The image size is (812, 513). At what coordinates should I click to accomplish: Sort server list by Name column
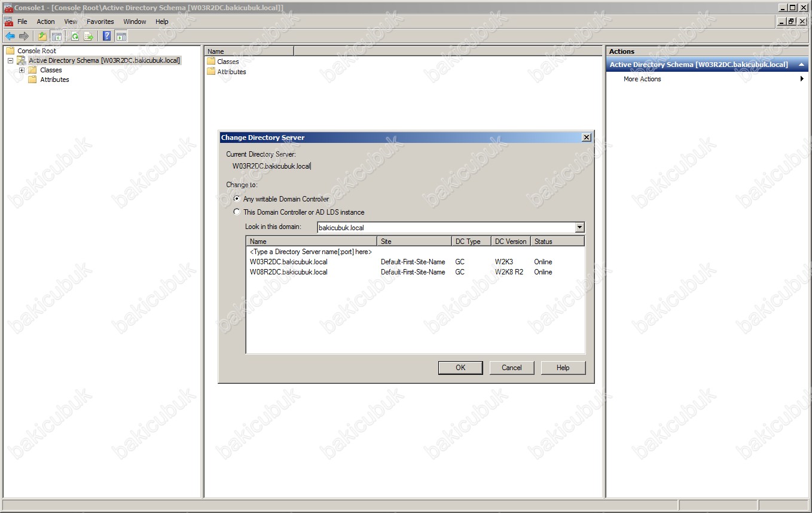pos(312,242)
